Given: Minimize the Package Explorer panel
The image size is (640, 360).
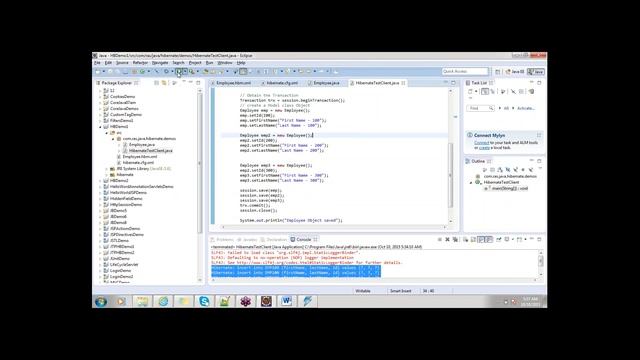Looking at the screenshot, I should click(191, 82).
